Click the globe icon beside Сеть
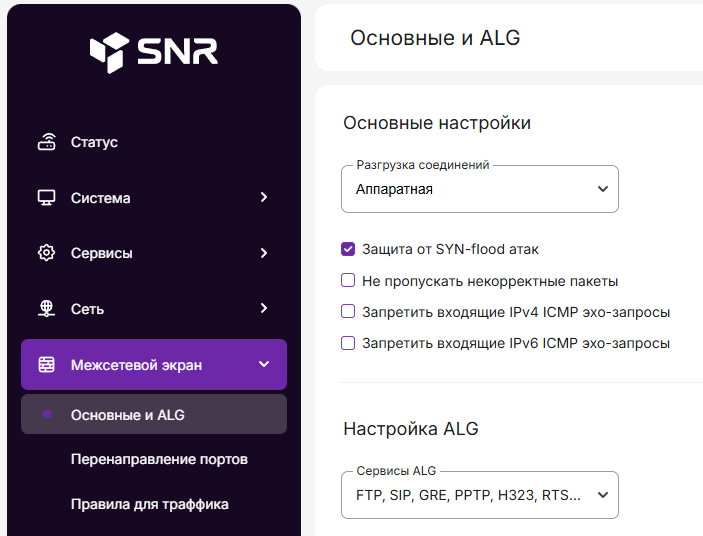703x536 pixels. click(46, 309)
